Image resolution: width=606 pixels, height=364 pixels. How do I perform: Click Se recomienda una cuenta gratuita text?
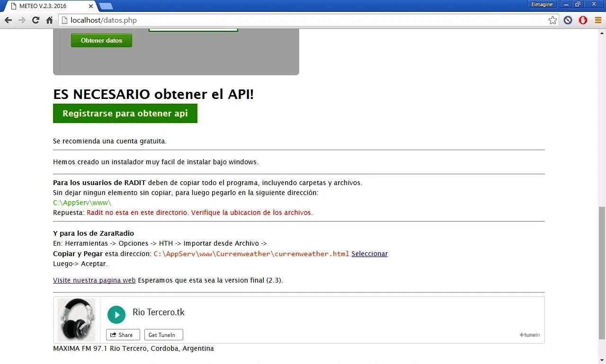click(110, 141)
